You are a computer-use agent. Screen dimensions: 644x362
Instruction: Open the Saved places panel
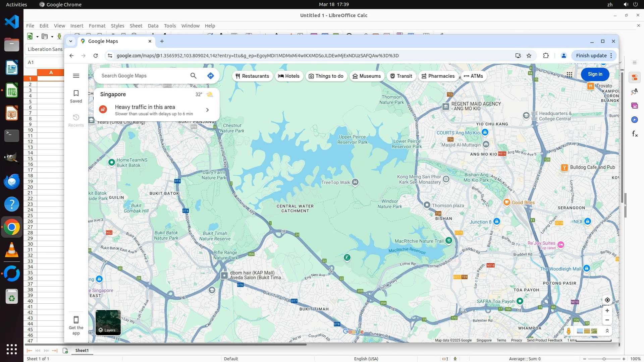76,96
